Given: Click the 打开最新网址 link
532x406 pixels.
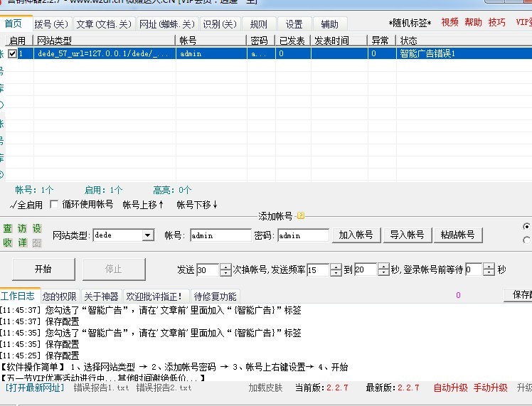Looking at the screenshot, I should point(34,388).
